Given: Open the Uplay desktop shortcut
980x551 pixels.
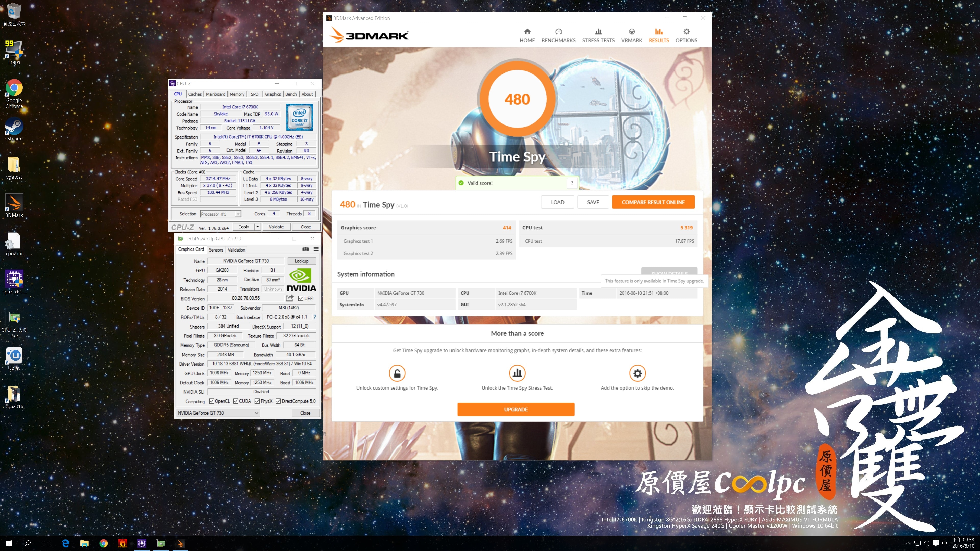Looking at the screenshot, I should 14,359.
